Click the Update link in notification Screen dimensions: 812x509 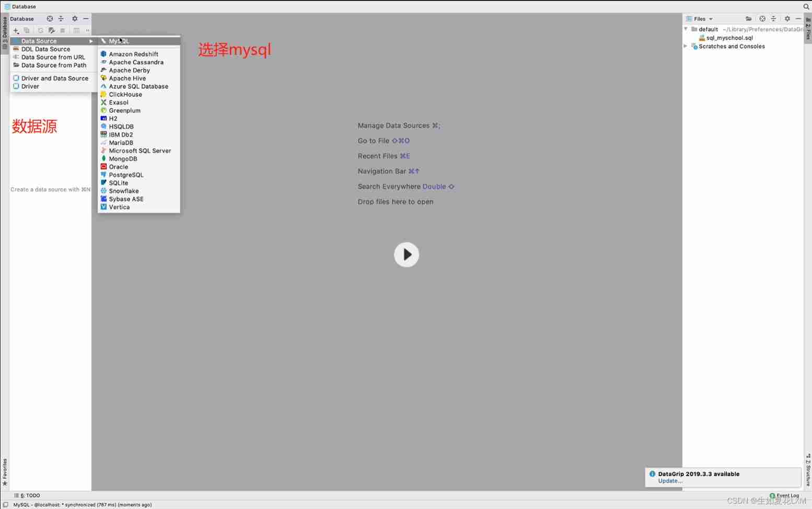(670, 481)
